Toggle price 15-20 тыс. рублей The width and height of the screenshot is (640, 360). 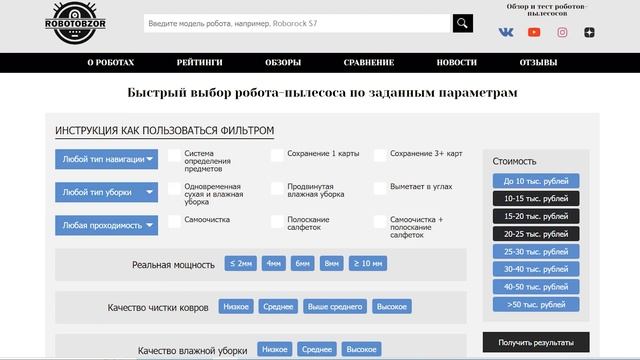536,216
